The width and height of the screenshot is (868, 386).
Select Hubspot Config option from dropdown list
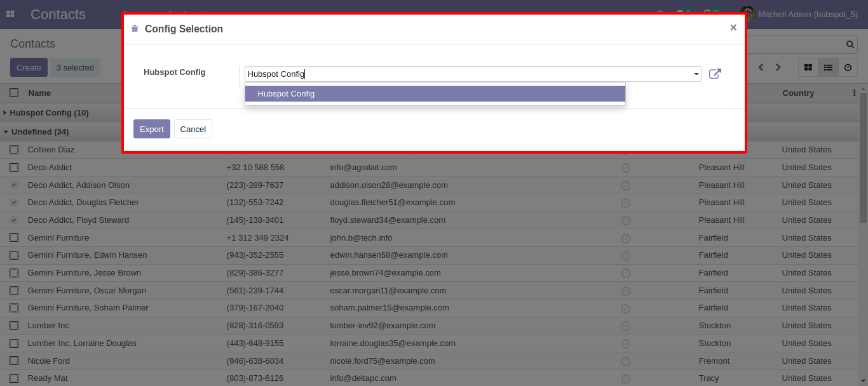(435, 94)
